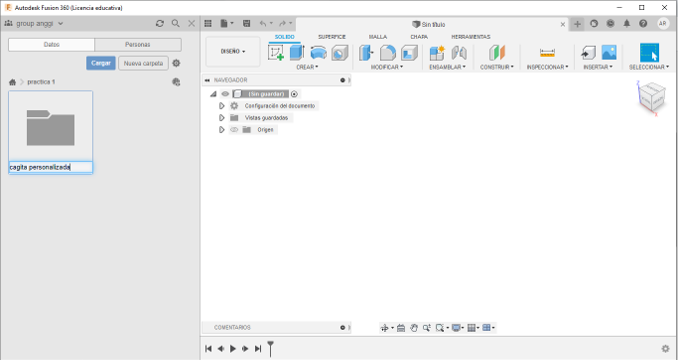The width and height of the screenshot is (678, 360).
Task: Toggle the data panel grid icon
Action: pyautogui.click(x=208, y=24)
